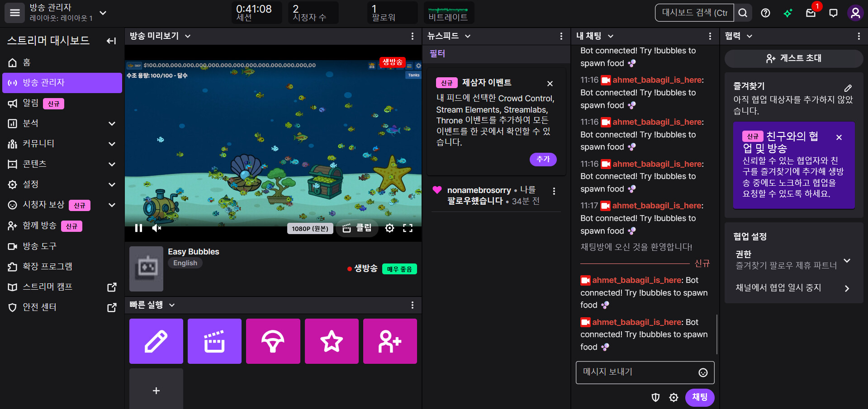Open the 필터 newsfeed filter
Image resolution: width=868 pixels, height=409 pixels.
pyautogui.click(x=437, y=54)
